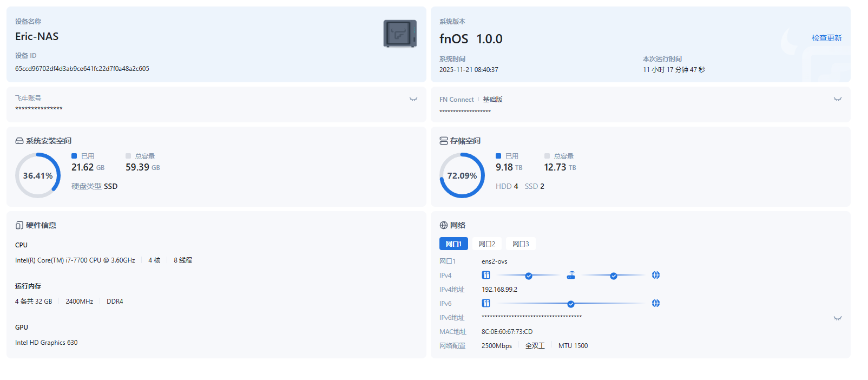Image resolution: width=868 pixels, height=380 pixels.
Task: Click the total storage value 12.73 TB
Action: coord(560,167)
